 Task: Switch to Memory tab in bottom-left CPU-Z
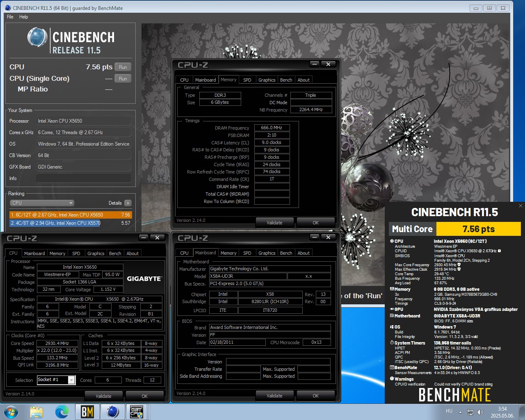pyautogui.click(x=57, y=253)
